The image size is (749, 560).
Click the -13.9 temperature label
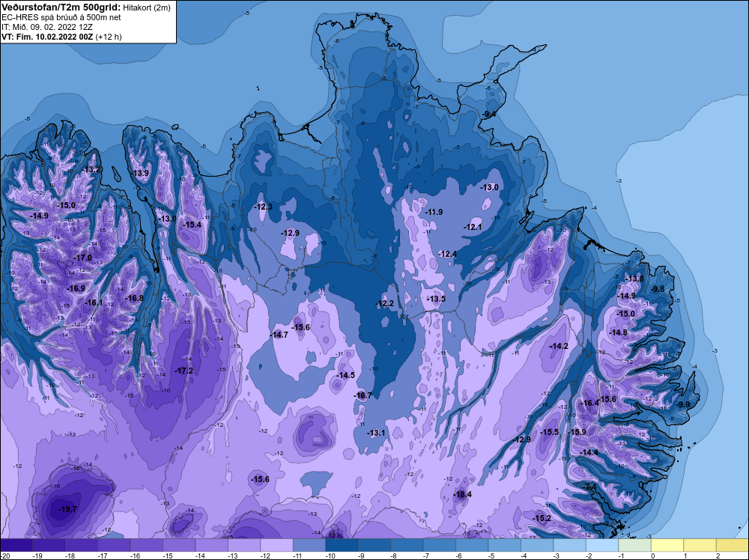pyautogui.click(x=141, y=173)
